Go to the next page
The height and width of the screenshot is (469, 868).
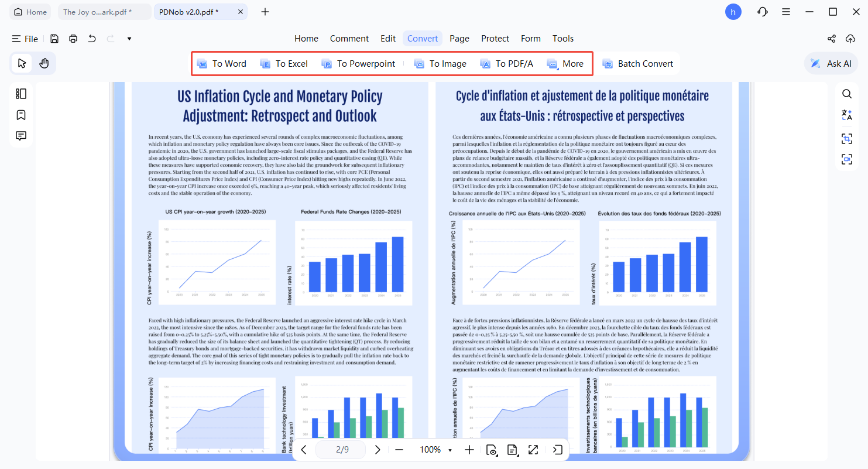[x=378, y=450]
